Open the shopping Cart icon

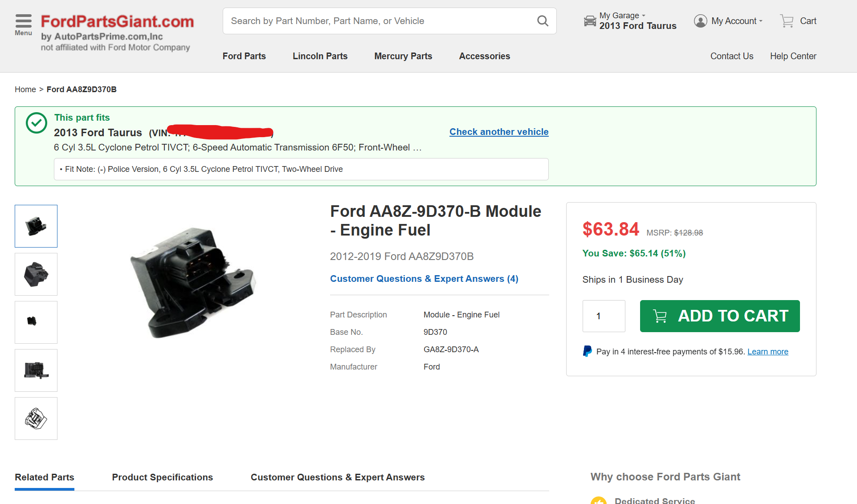pos(787,21)
